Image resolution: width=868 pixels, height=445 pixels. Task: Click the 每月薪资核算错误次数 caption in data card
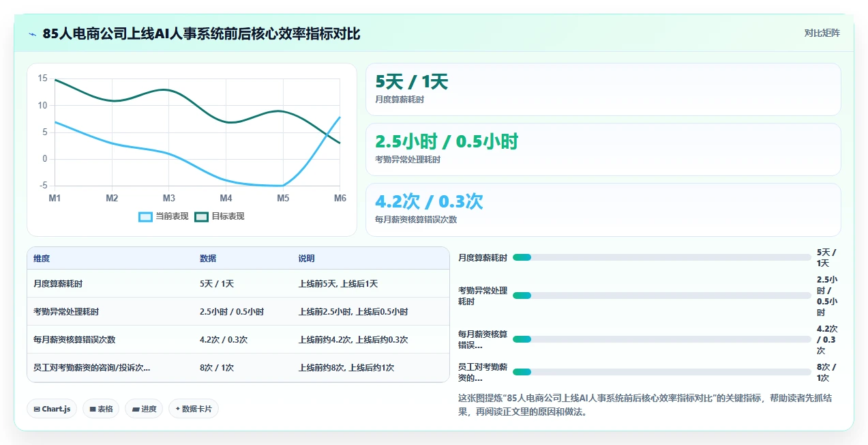pyautogui.click(x=416, y=220)
